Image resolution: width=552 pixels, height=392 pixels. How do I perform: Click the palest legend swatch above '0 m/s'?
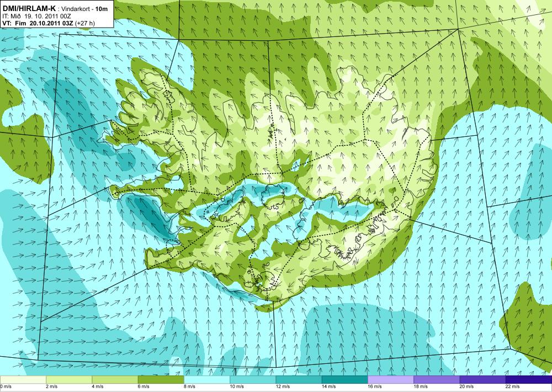(23, 380)
